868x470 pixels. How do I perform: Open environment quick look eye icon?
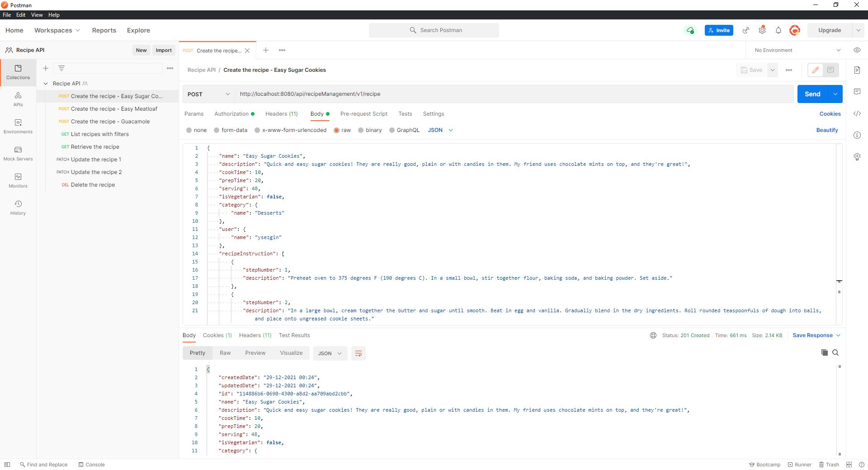[x=857, y=50]
